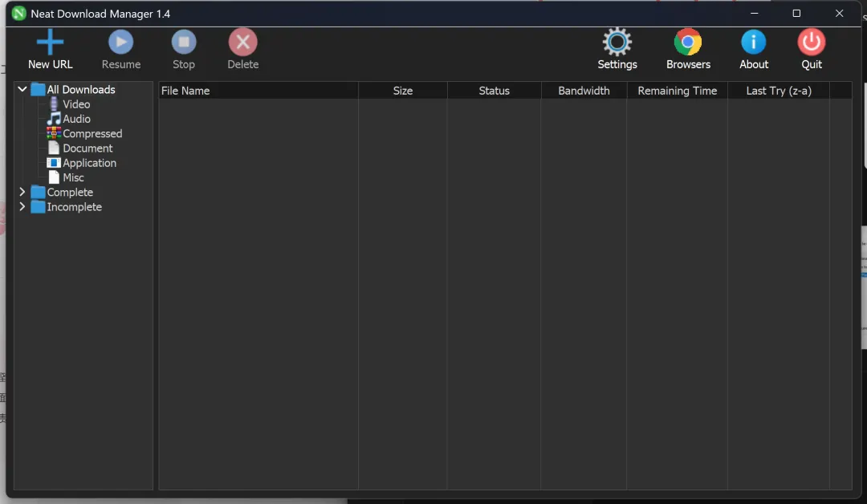This screenshot has width=867, height=504.
Task: Expand the Incomplete tree node
Action: tap(22, 207)
